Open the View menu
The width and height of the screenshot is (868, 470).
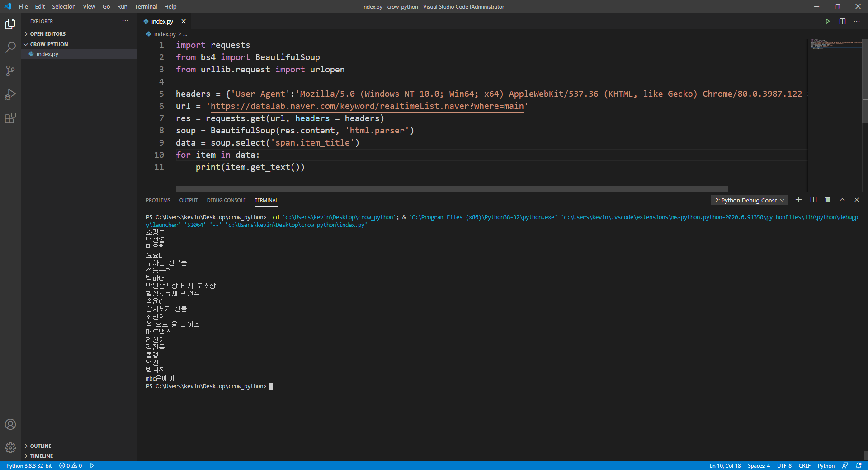[89, 6]
